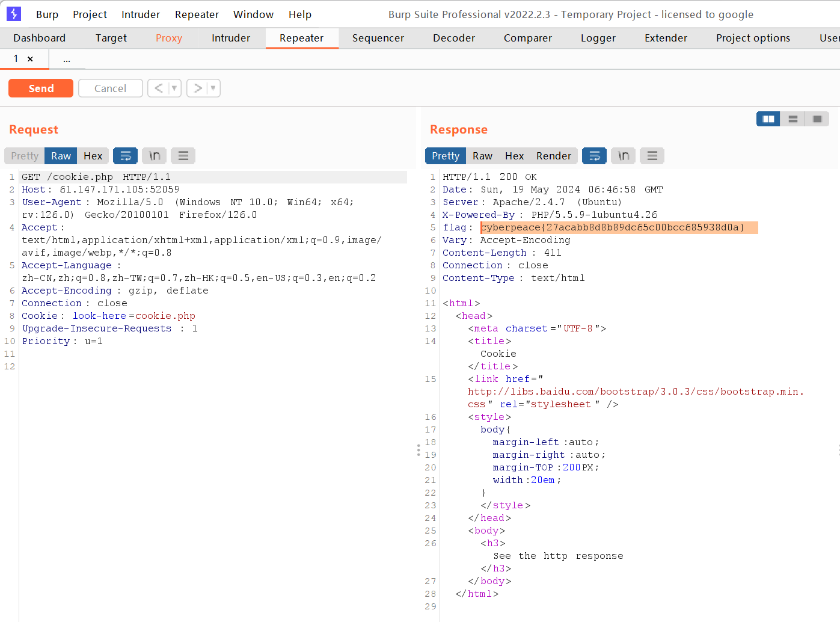Switch to Decoder tab
Viewport: 840px width, 622px height.
pyautogui.click(x=454, y=38)
